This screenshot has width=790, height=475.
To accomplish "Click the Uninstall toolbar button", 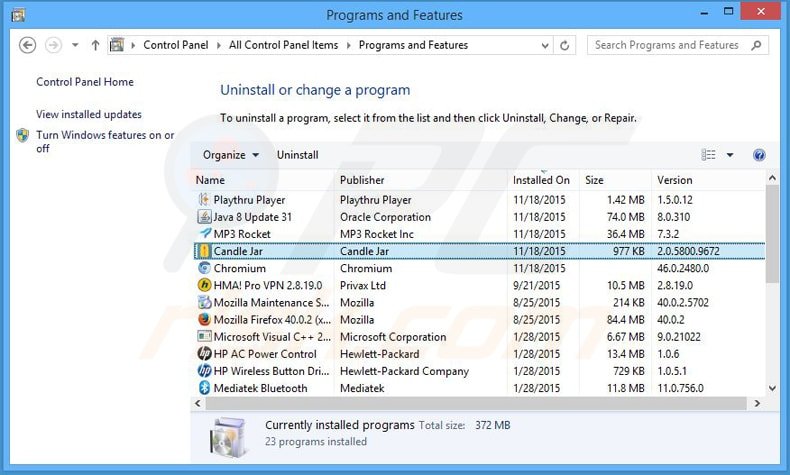I will tap(297, 155).
